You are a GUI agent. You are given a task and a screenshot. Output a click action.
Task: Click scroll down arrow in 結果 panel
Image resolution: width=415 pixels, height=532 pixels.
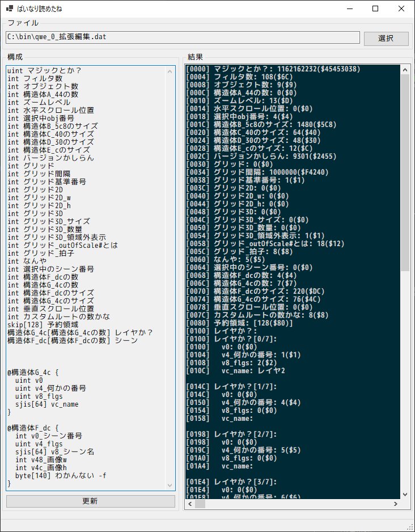[405, 495]
